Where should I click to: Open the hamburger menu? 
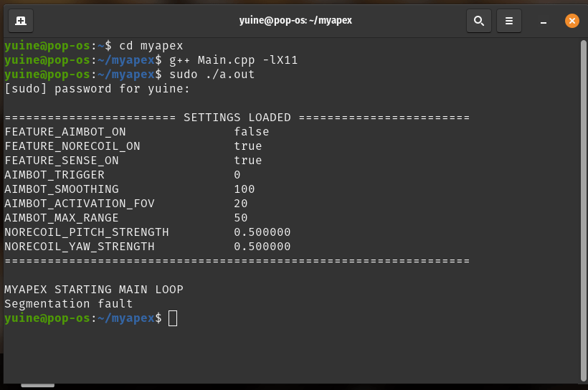coord(509,21)
